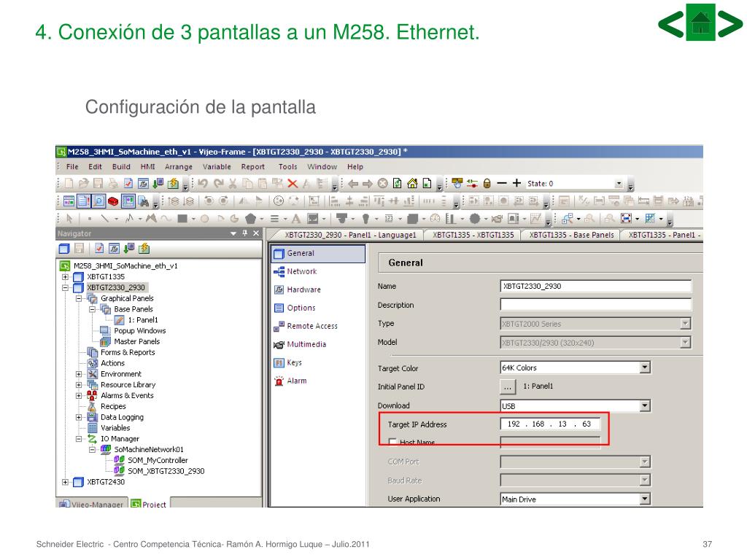
Task: Select Data Logging in the tree
Action: click(122, 417)
